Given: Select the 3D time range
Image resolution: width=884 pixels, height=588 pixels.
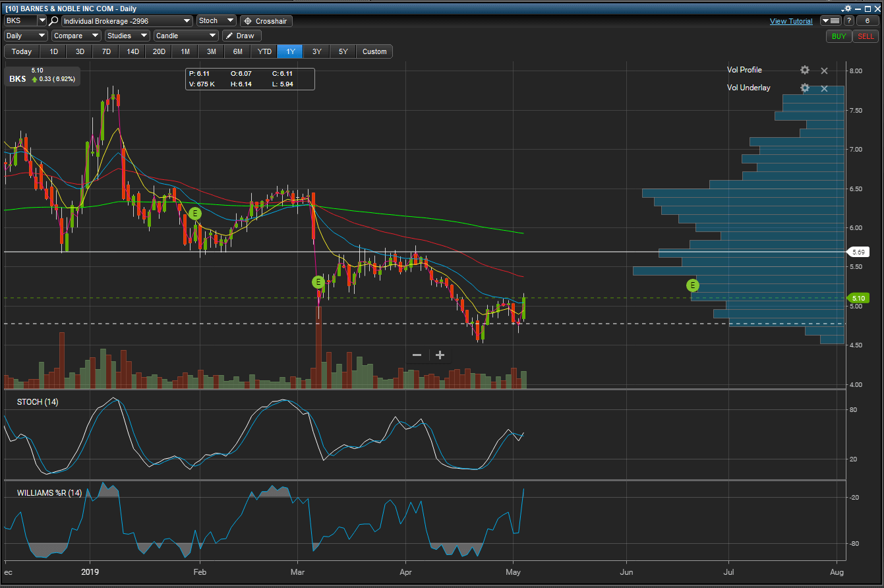Looking at the screenshot, I should coord(80,51).
